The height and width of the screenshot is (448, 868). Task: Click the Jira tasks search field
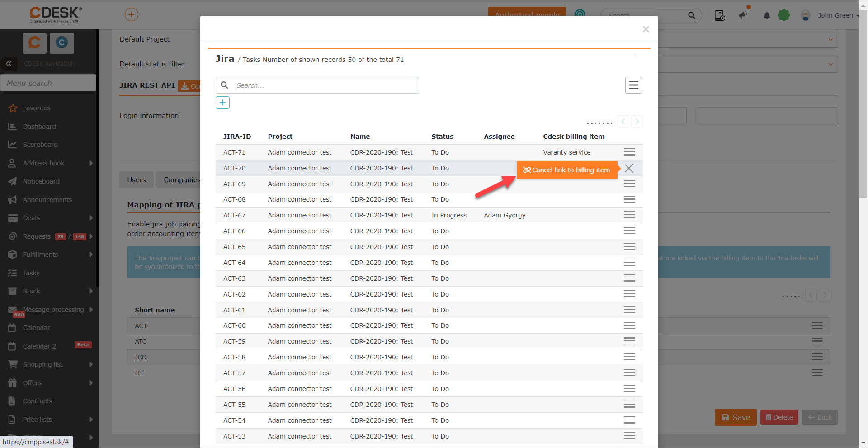[317, 85]
